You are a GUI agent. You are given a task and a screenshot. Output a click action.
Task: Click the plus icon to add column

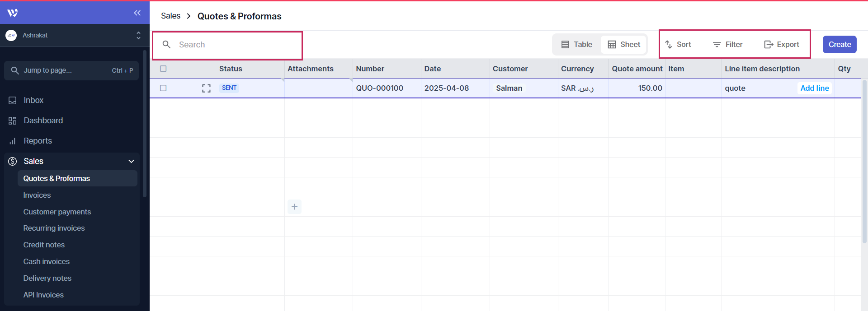[294, 207]
